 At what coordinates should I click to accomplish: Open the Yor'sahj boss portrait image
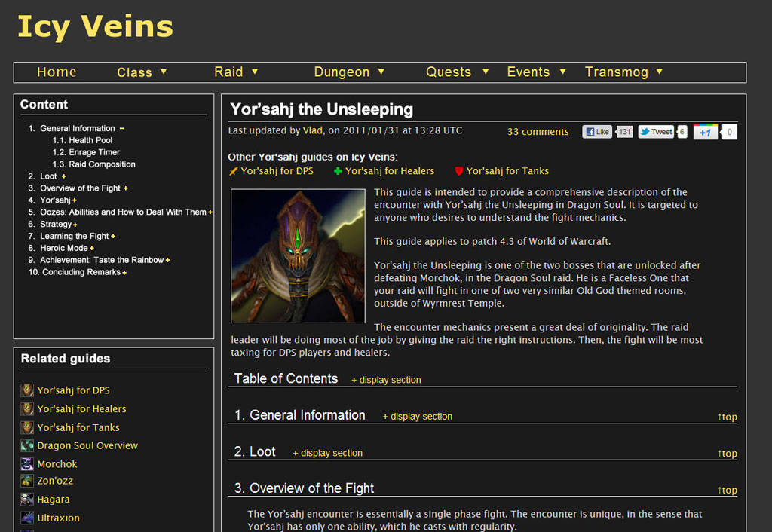point(298,256)
